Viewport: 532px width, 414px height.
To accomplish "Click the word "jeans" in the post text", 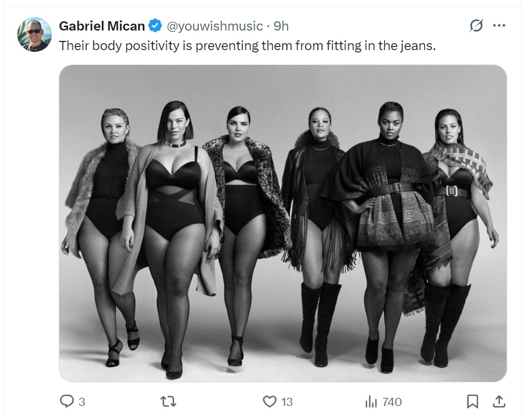I will click(418, 45).
